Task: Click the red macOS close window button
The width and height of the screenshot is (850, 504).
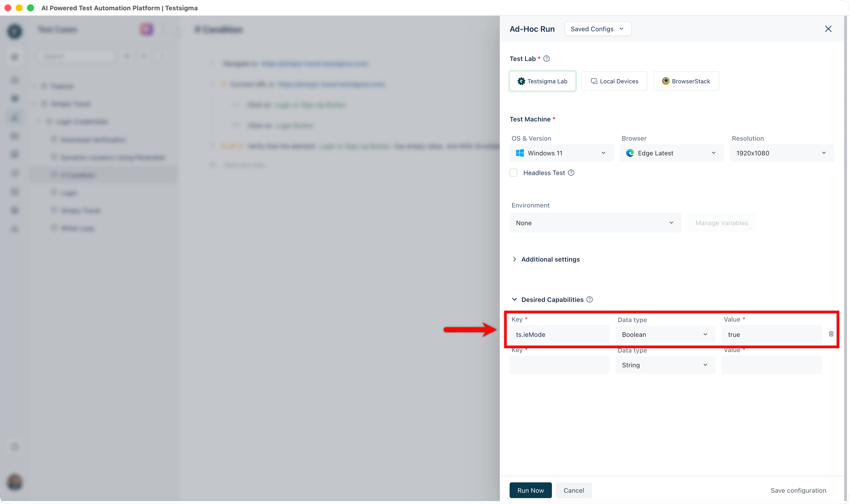Action: [8, 8]
